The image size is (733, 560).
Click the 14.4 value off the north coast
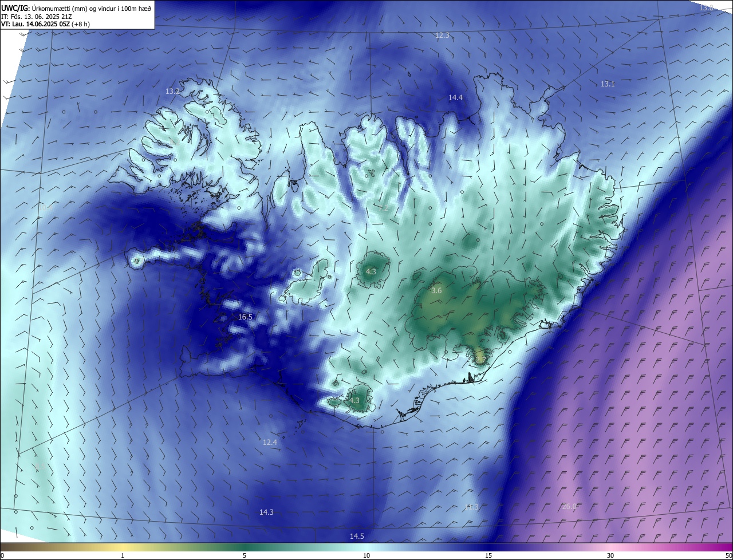455,98
